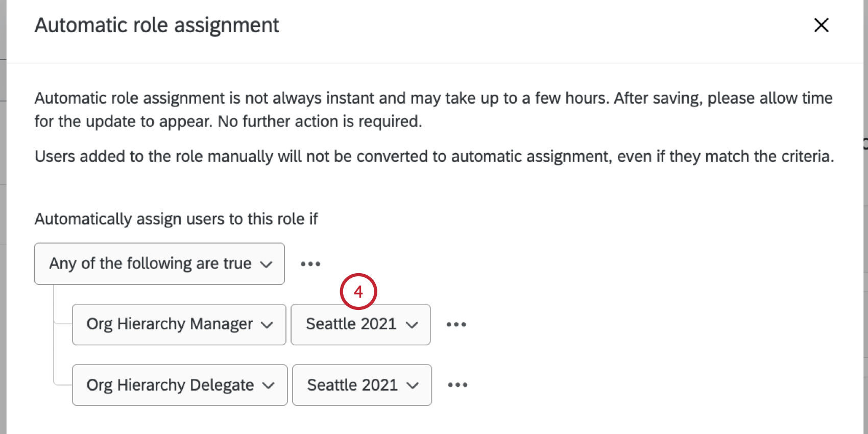Screen dimensions: 868x434
Task: Click chevron arrow on the Any condition dropdown
Action: (x=266, y=264)
